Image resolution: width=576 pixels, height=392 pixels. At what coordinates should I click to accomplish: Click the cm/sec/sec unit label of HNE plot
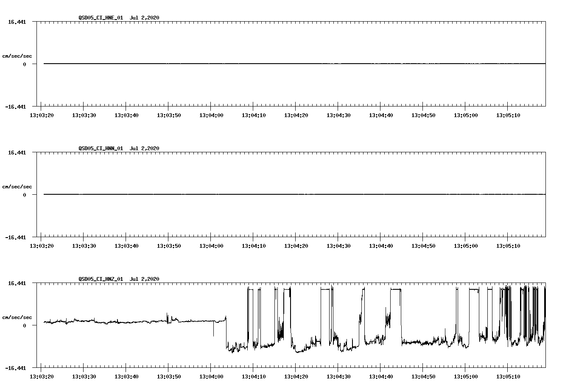(17, 56)
